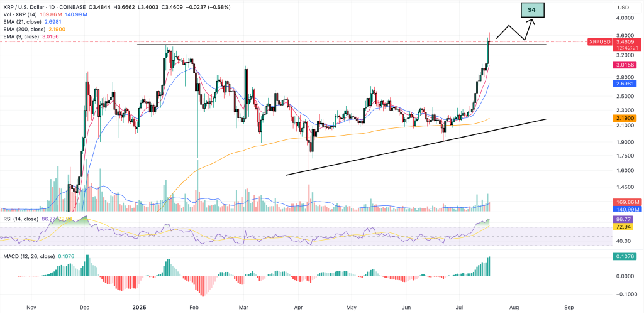Click the 2.3000 price axis level

click(626, 110)
